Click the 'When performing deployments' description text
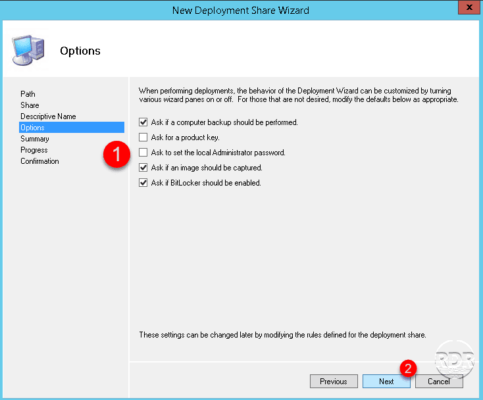Viewport: 483px width, 400px height. tap(298, 95)
